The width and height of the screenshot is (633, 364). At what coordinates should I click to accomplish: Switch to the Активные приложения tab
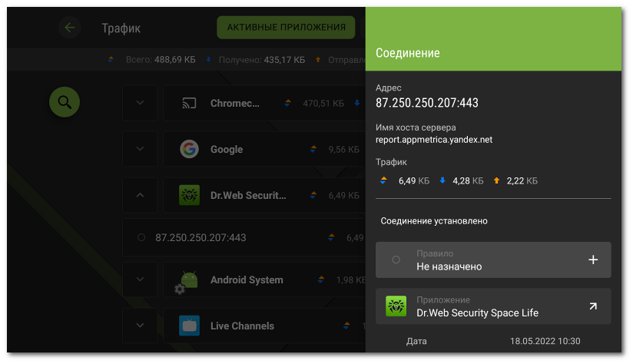tap(286, 28)
